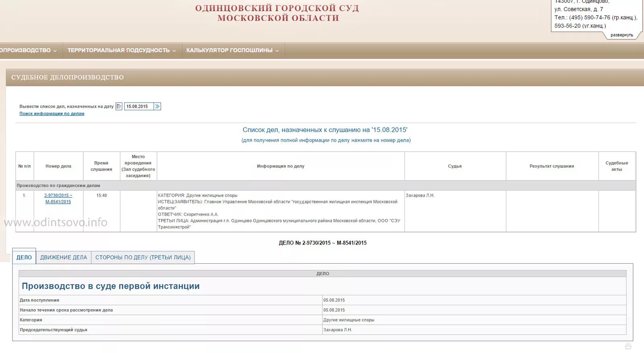Image resolution: width=644 pixels, height=353 pixels.
Task: Submit date with the arrow icon
Action: coord(157,106)
